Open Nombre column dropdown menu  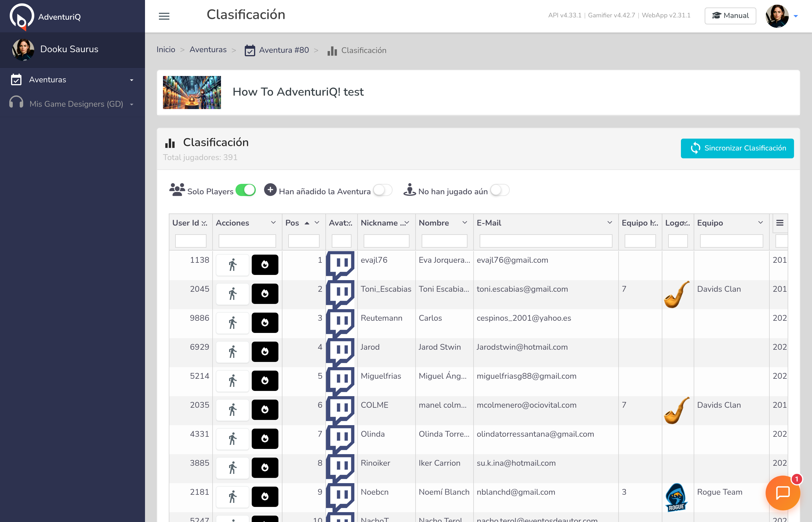(465, 223)
